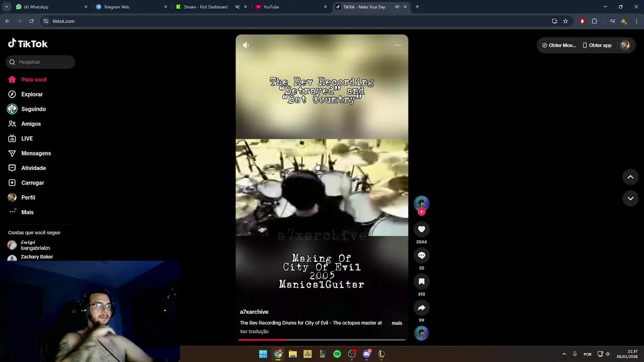Open Chrome three-dot menu
This screenshot has height=362, width=644.
coord(636,21)
